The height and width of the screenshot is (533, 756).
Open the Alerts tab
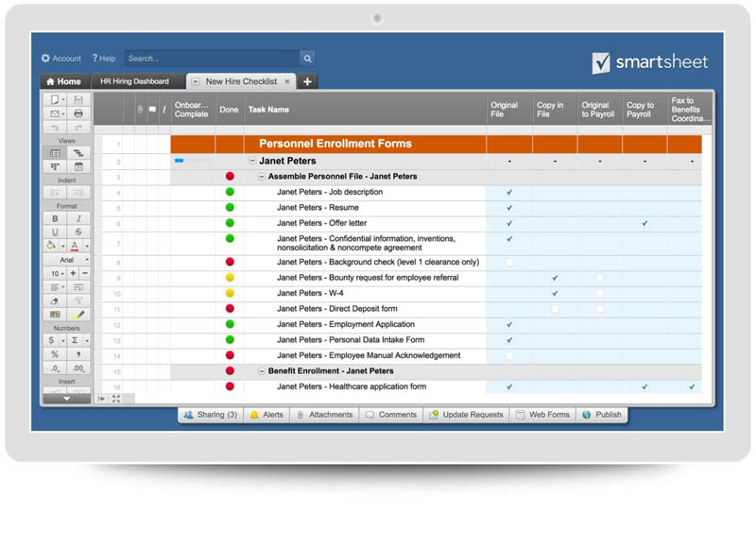(x=266, y=415)
